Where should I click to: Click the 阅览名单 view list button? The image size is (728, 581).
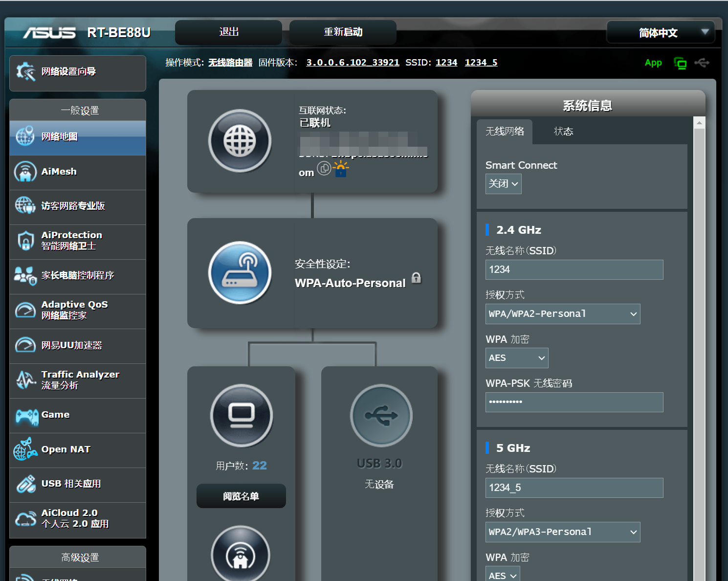[x=241, y=496]
